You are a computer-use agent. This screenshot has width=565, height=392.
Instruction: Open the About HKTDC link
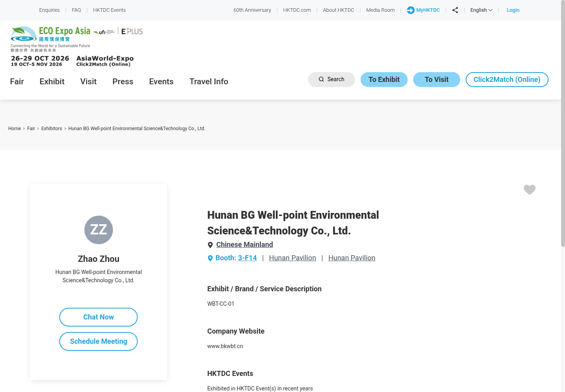click(339, 10)
